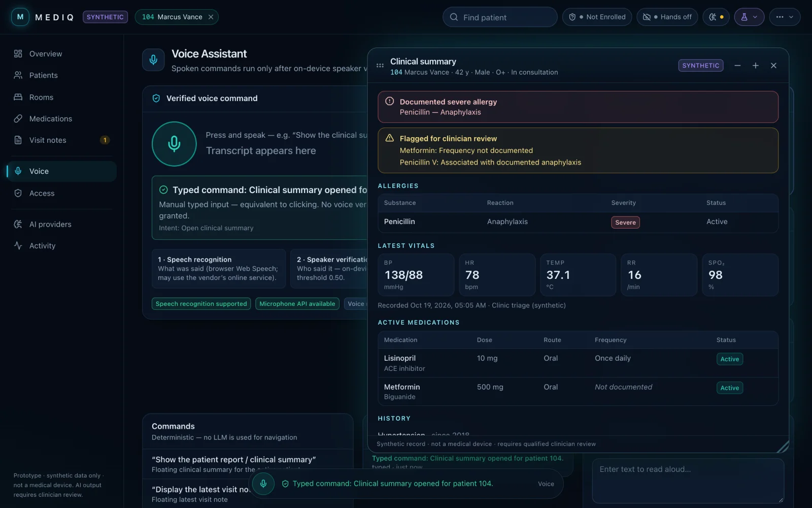The height and width of the screenshot is (508, 812).
Task: Click the documented severe allergy alert icon
Action: point(389,101)
